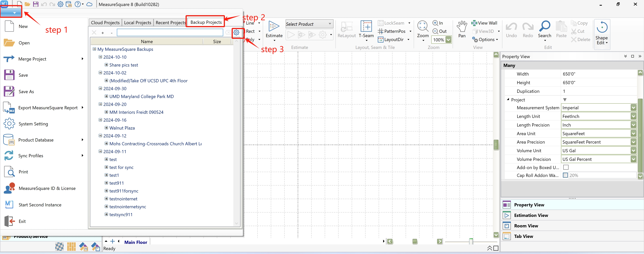Screen dimensions: 644x254
Task: Enable Add-on by Boxed Unit checkbox
Action: (566, 167)
